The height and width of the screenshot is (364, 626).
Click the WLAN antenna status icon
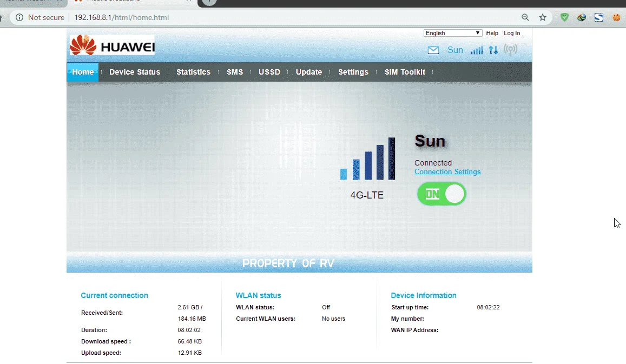coord(511,50)
